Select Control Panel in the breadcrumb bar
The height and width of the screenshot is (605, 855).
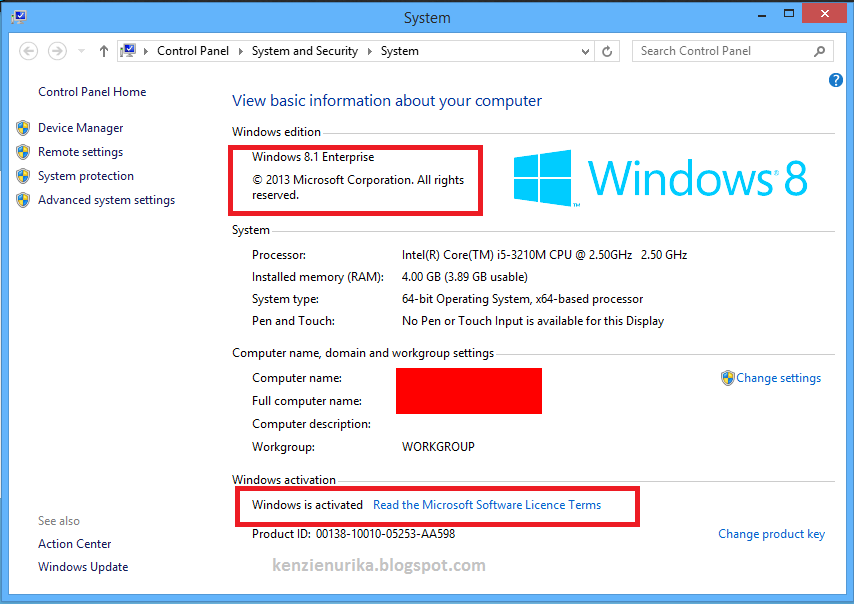coord(193,50)
